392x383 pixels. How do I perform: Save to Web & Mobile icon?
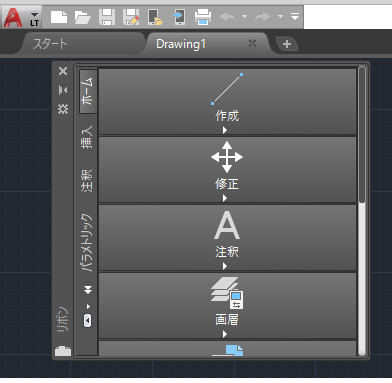tap(179, 17)
